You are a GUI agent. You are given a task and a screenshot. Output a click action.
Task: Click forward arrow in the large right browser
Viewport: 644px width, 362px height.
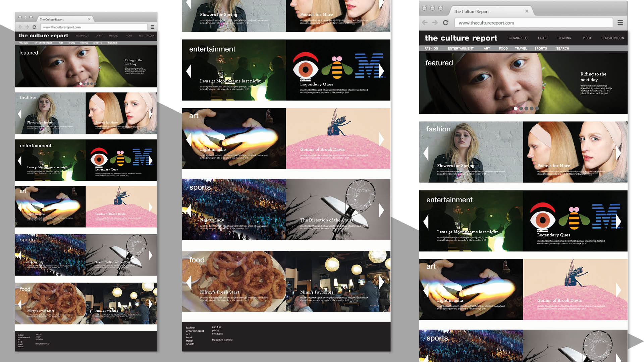(435, 22)
